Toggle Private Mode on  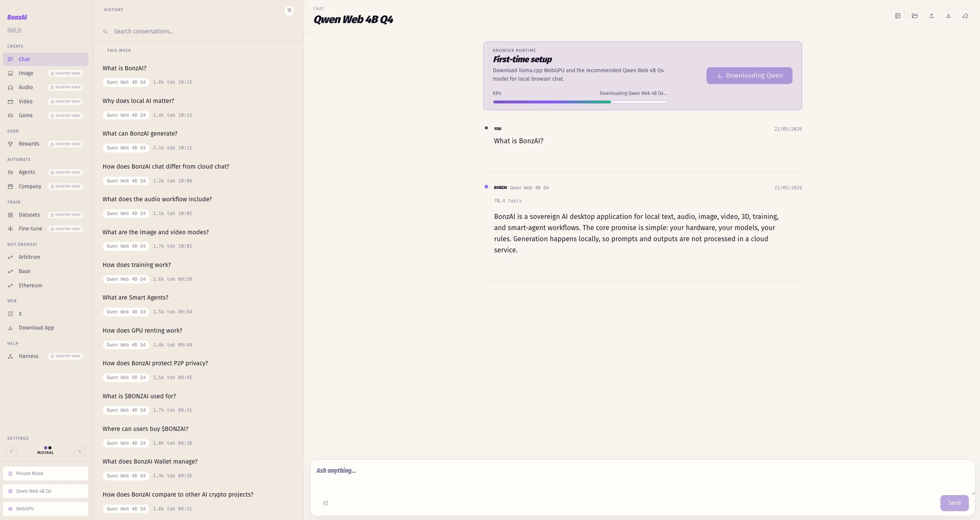45,474
